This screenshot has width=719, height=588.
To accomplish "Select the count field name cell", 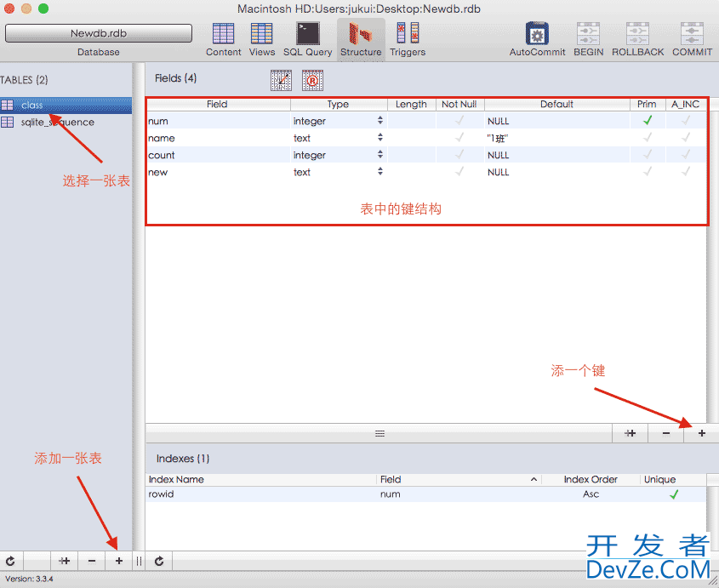I will coord(219,155).
